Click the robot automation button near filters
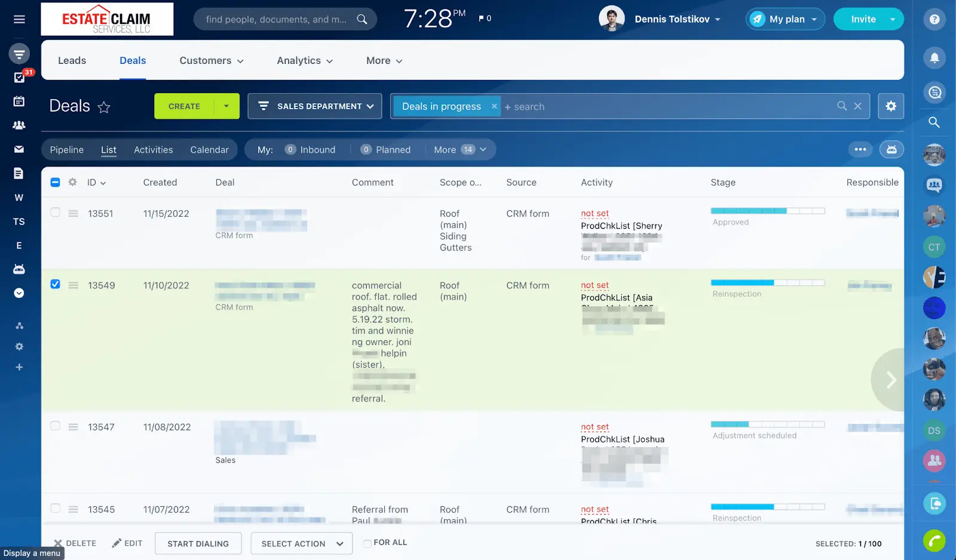 point(891,150)
